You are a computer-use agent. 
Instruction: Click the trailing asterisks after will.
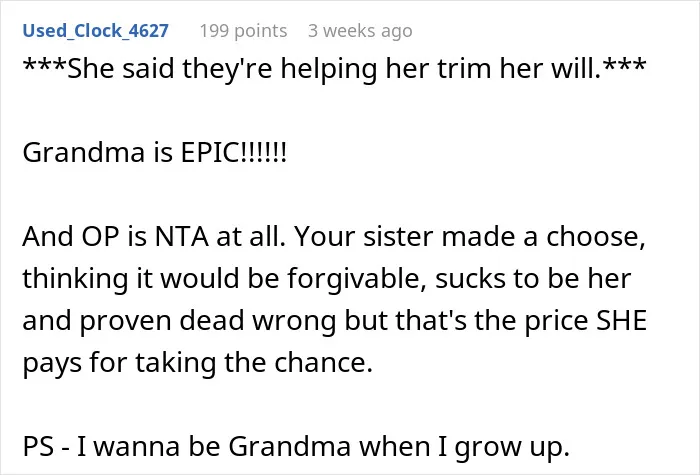(624, 65)
